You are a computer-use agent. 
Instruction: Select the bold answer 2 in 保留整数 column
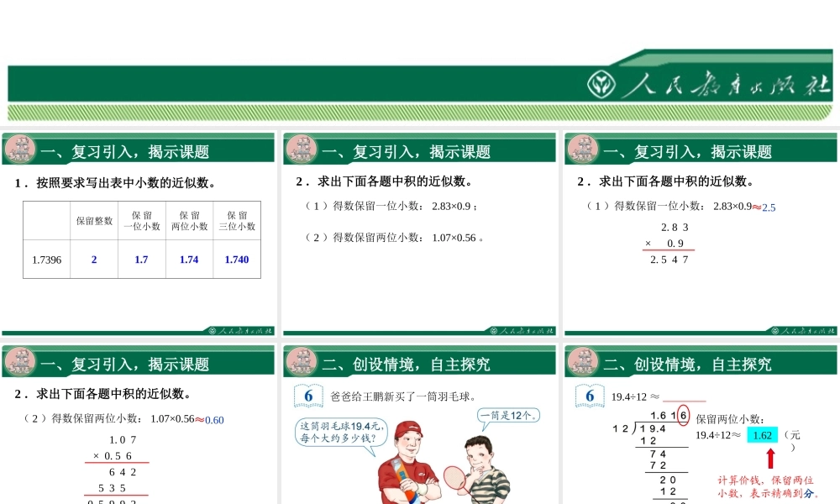[x=93, y=260]
